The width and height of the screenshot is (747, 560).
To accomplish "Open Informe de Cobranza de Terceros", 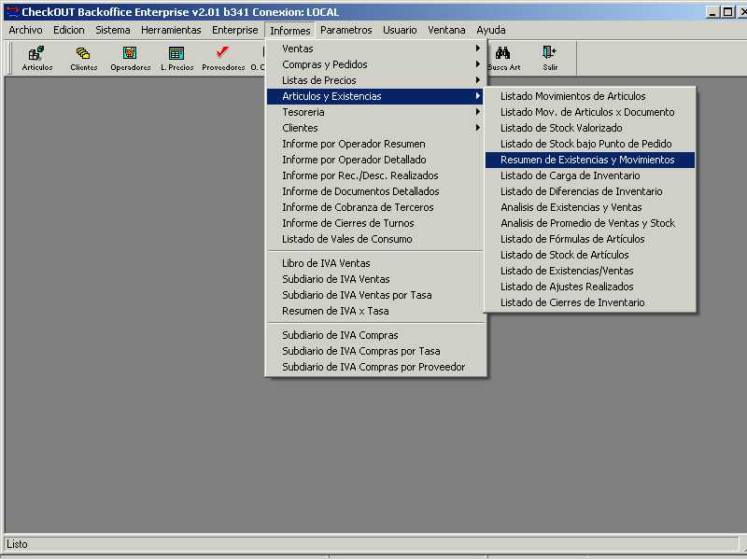I will tap(374, 207).
